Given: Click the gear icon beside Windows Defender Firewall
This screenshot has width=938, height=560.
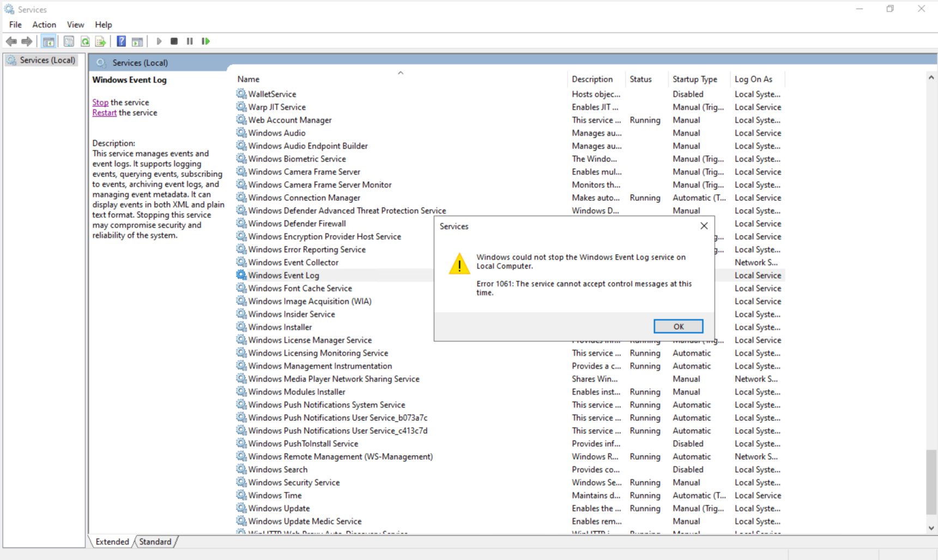Looking at the screenshot, I should point(241,223).
